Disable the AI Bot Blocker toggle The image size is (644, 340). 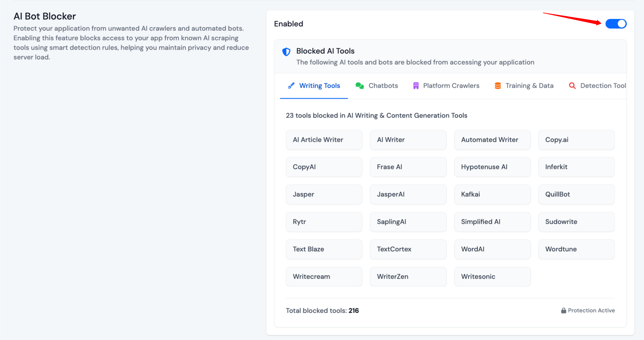(x=616, y=24)
